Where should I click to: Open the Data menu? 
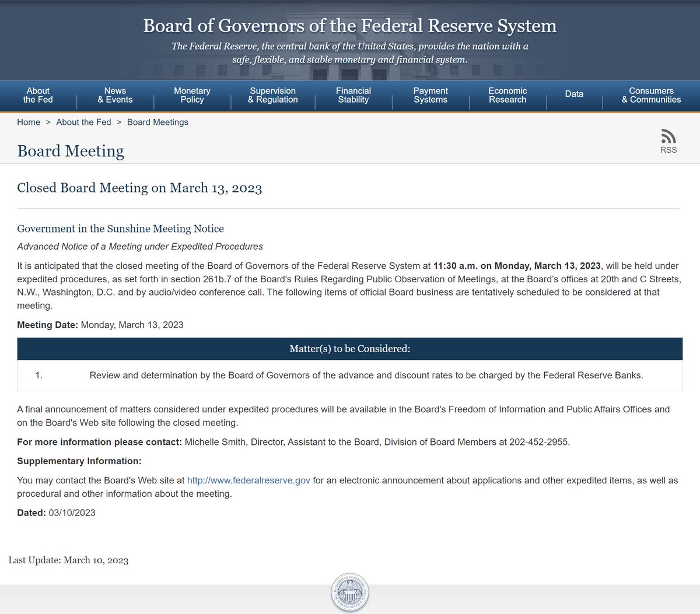click(574, 94)
